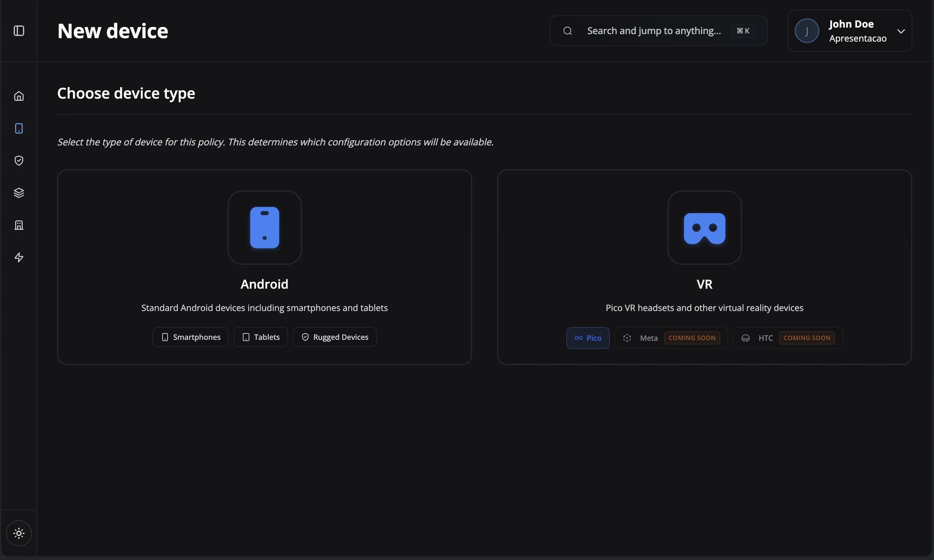This screenshot has height=560, width=934.
Task: Click the blue Android phone icon
Action: 264,228
